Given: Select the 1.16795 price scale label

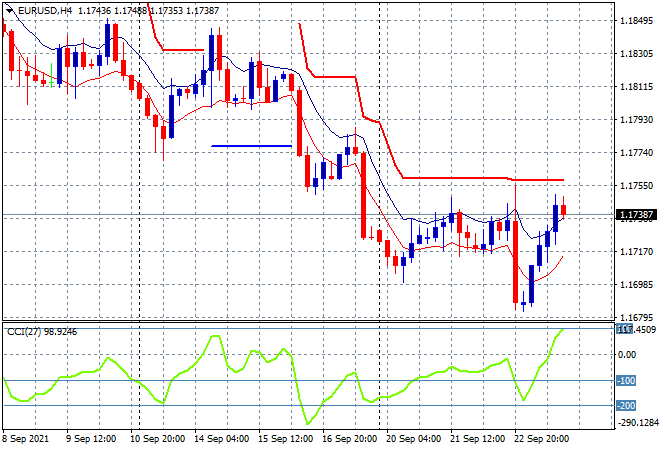Looking at the screenshot, I should tap(637, 317).
